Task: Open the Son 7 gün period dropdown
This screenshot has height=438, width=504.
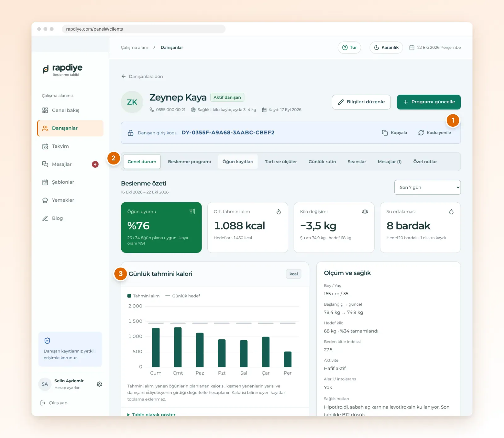Action: click(x=427, y=187)
